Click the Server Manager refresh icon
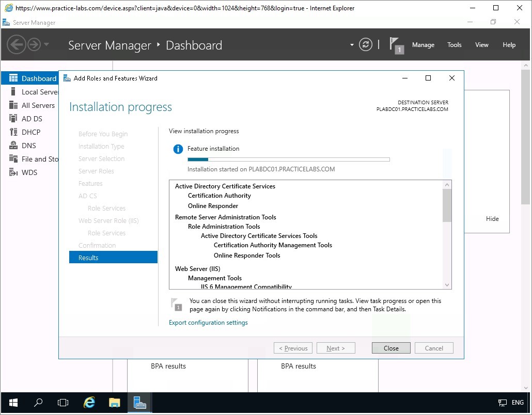The width and height of the screenshot is (532, 415). point(365,44)
